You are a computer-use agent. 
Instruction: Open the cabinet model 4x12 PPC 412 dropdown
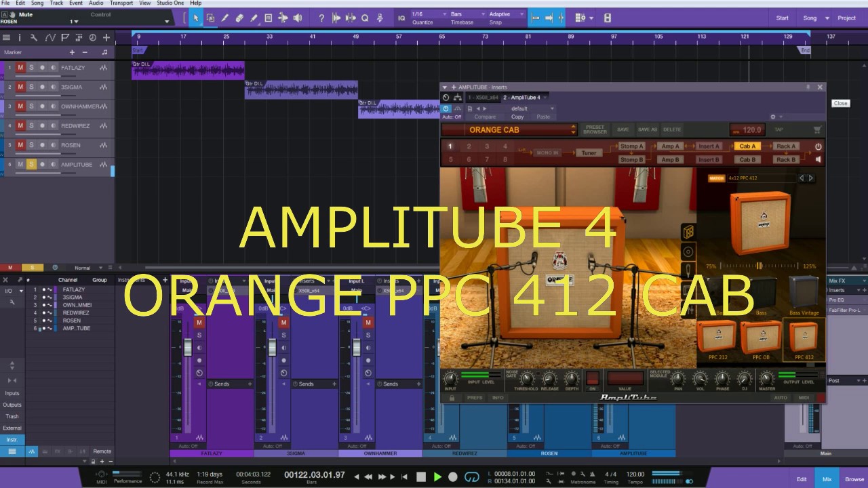click(760, 178)
